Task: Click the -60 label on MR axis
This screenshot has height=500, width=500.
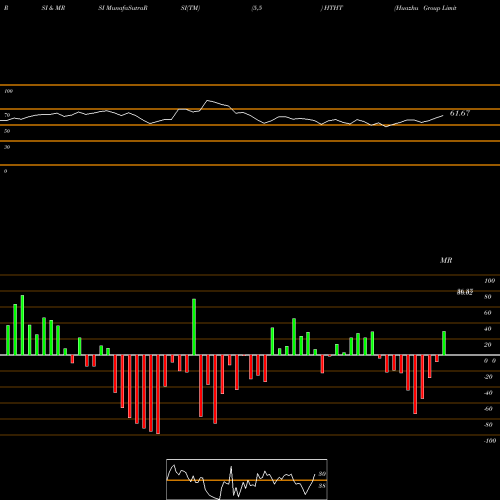Action: [488, 409]
